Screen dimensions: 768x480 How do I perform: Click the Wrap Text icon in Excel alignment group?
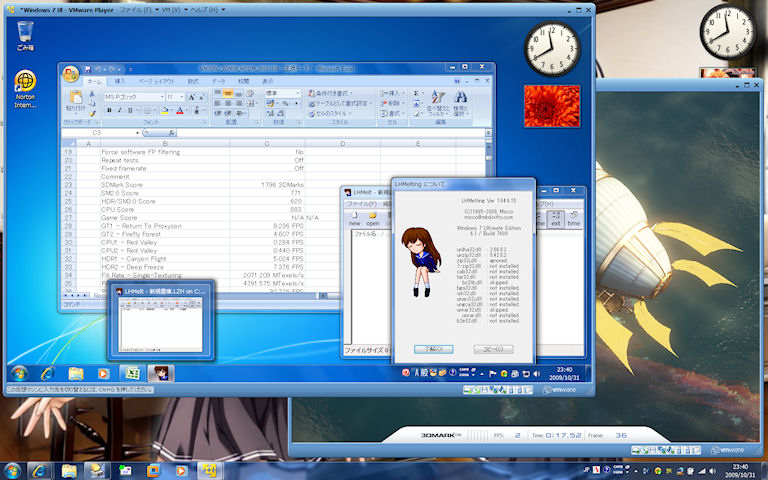coord(251,93)
